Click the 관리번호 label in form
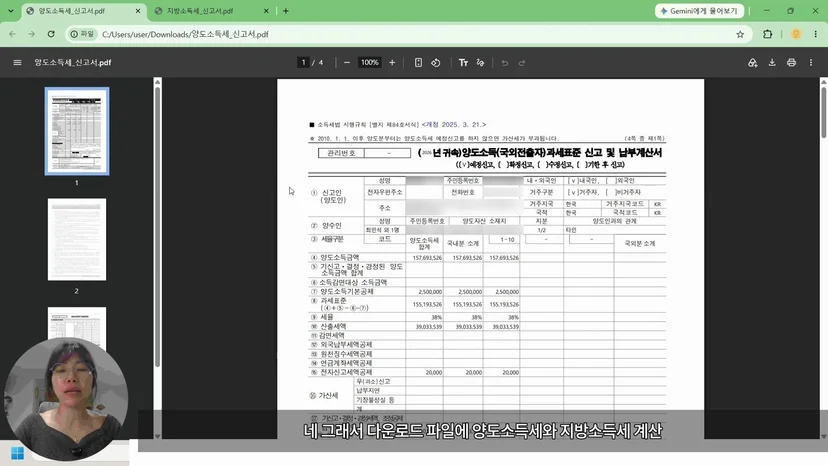 click(341, 153)
